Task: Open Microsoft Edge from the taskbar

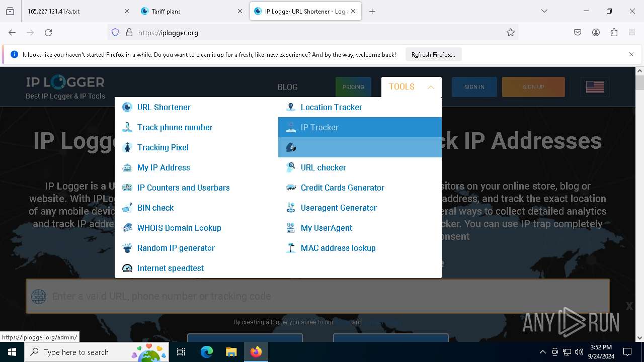Action: tap(207, 352)
